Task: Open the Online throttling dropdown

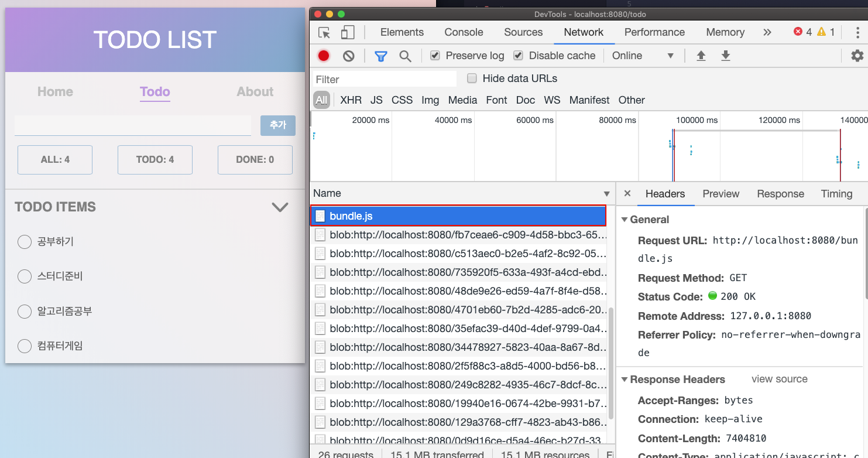Action: (643, 56)
